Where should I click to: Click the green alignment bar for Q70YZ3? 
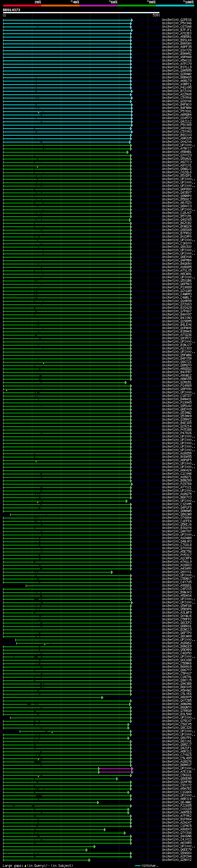point(67,155)
